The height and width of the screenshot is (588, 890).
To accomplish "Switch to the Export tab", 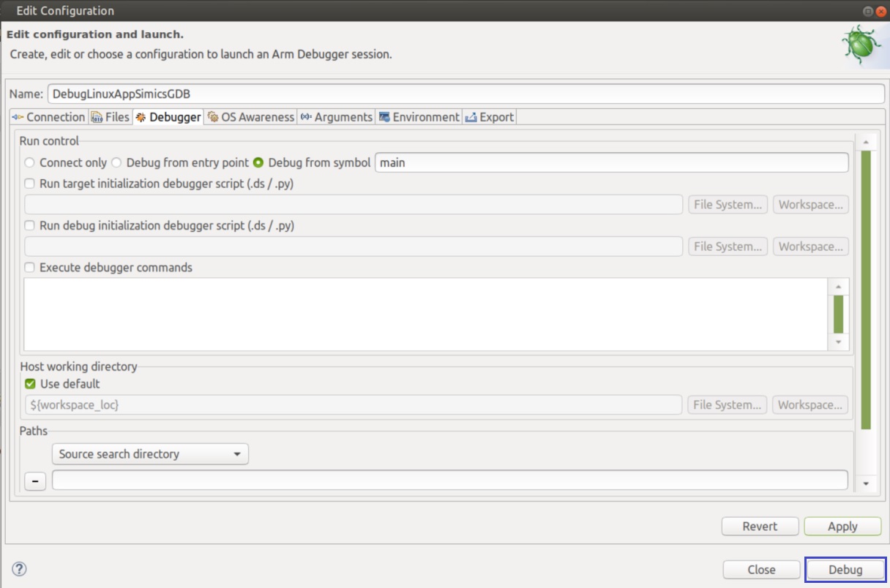I will point(490,117).
